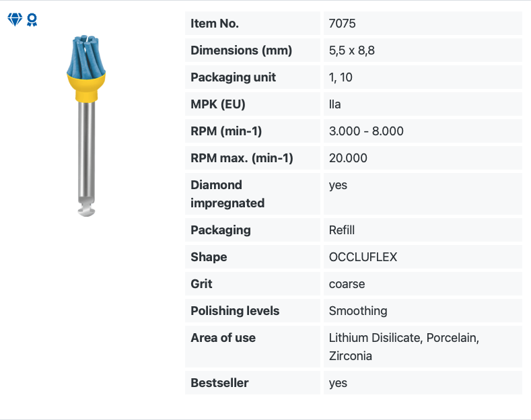Click the RPM max value 20.000
Viewport: 531px width, 420px height.
click(x=348, y=158)
